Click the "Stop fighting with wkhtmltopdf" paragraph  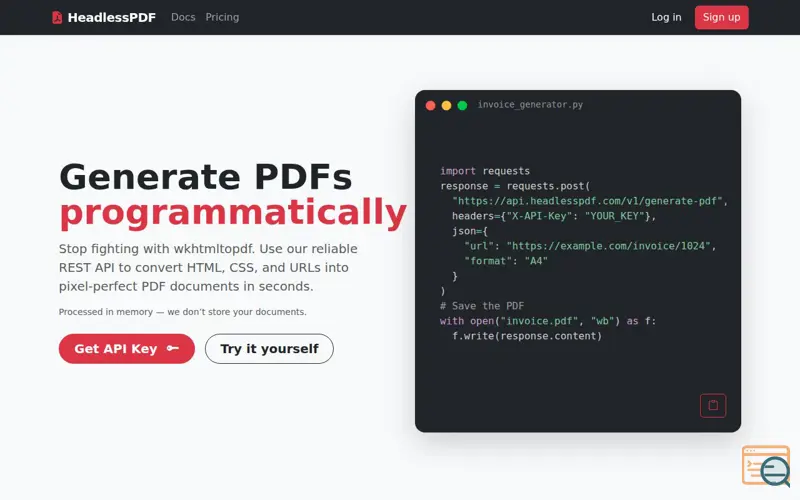click(x=208, y=267)
